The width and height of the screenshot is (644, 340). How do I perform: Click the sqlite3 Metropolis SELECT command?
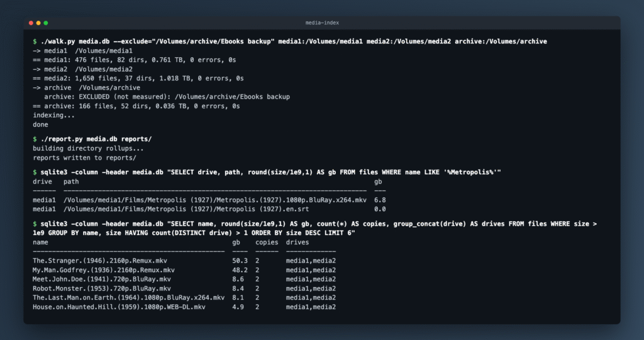267,172
